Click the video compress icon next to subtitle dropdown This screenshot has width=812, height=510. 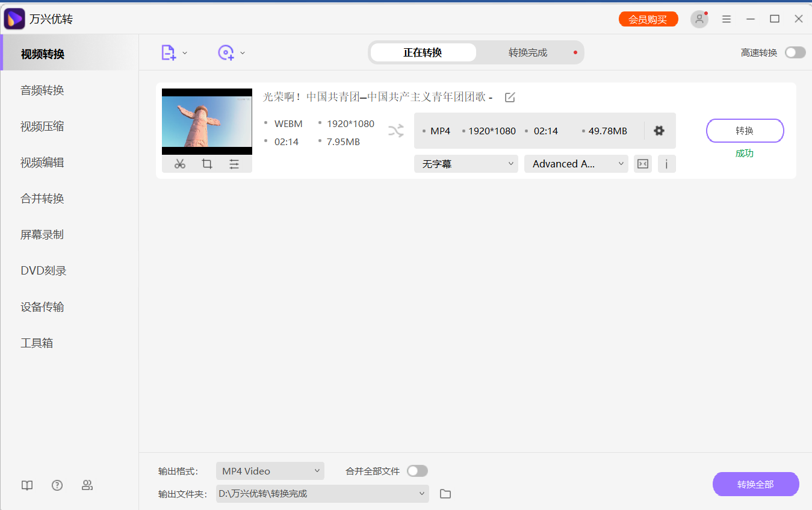[x=642, y=163]
